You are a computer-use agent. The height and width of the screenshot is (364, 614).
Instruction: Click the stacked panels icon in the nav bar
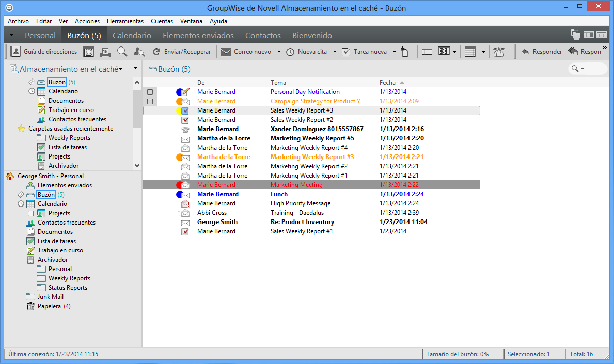coord(575,35)
